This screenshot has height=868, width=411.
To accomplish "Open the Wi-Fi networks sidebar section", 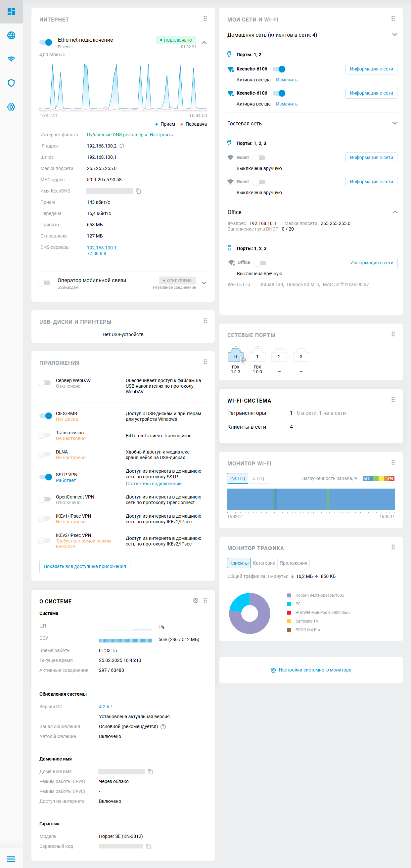I will click(x=11, y=59).
